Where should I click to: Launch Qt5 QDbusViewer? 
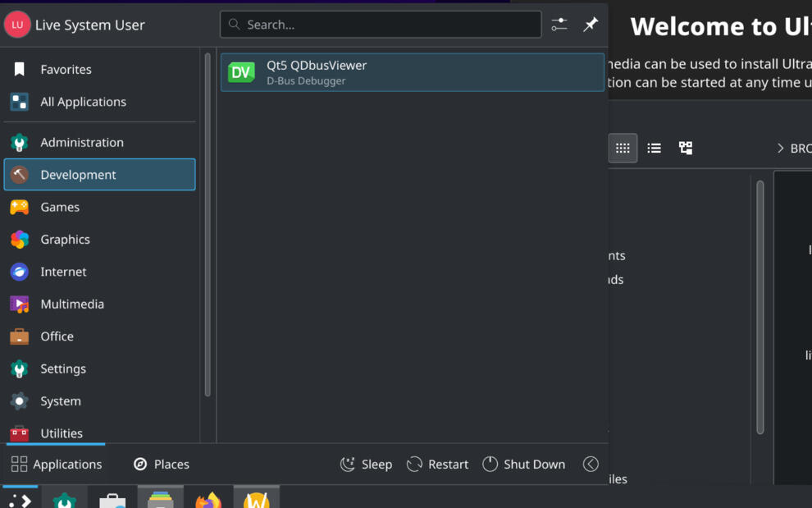pyautogui.click(x=413, y=72)
